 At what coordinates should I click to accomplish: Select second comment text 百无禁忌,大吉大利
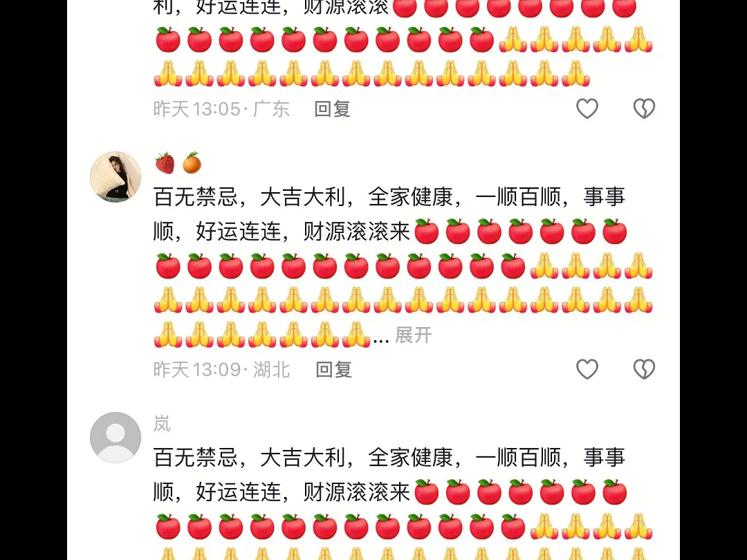249,196
